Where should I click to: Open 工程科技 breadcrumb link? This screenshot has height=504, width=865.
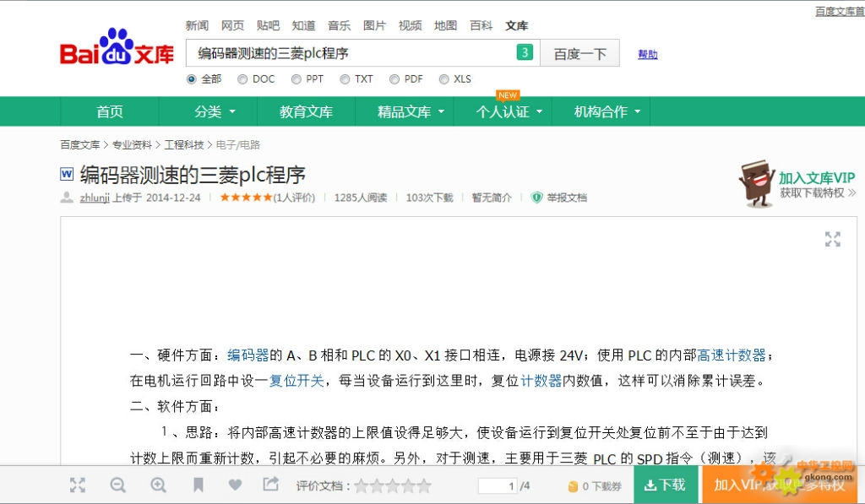tap(183, 145)
